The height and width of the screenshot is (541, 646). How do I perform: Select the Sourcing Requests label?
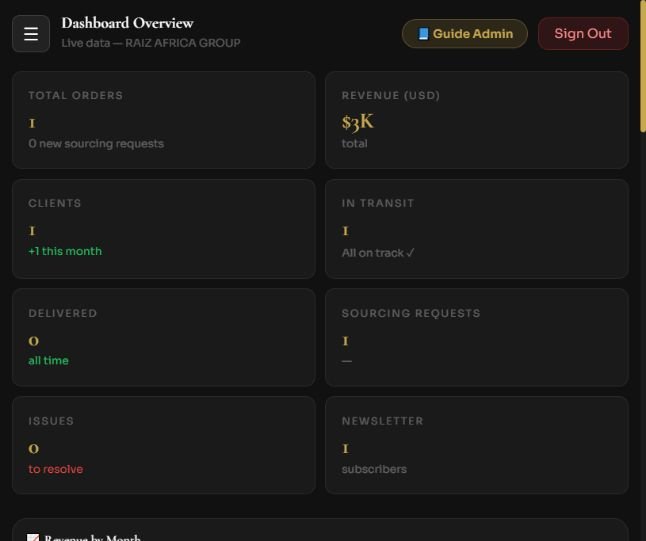(411, 313)
